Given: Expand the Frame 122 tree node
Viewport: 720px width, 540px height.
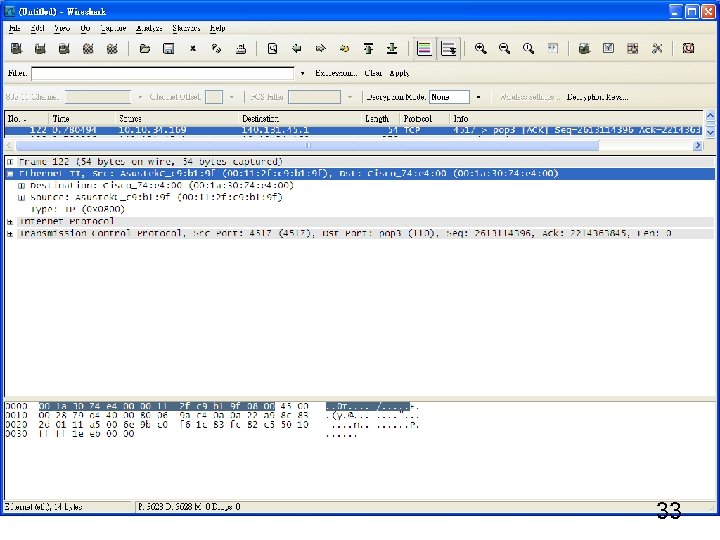Looking at the screenshot, I should (10, 162).
